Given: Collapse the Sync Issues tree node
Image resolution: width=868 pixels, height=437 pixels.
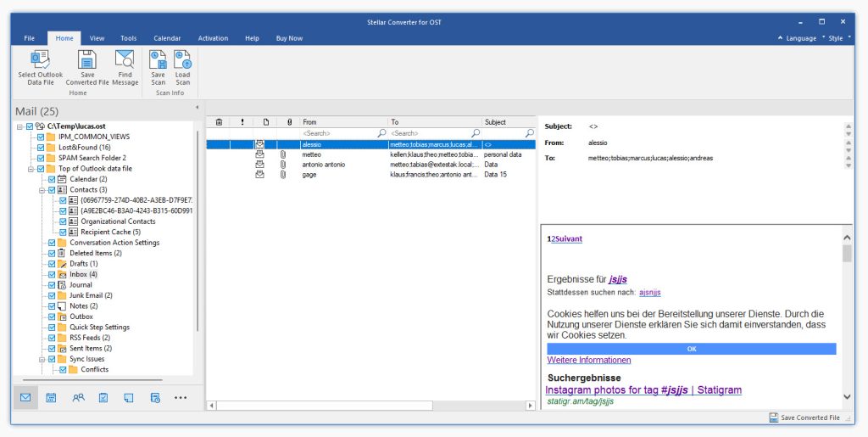Looking at the screenshot, I should click(42, 360).
